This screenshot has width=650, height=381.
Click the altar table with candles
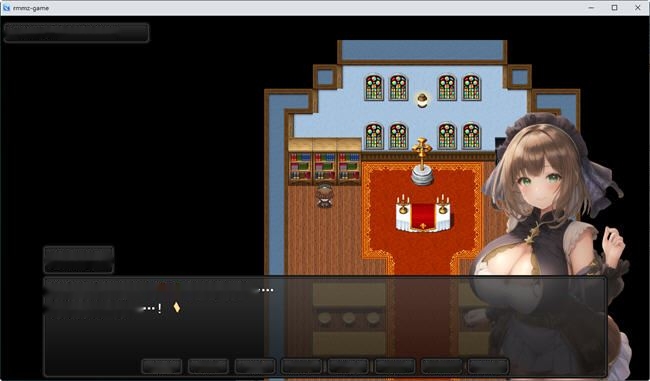[x=423, y=214]
